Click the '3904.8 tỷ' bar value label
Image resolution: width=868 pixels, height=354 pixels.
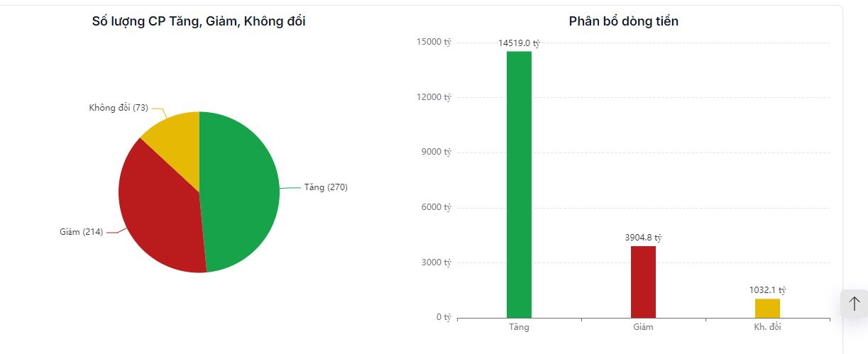click(x=643, y=238)
